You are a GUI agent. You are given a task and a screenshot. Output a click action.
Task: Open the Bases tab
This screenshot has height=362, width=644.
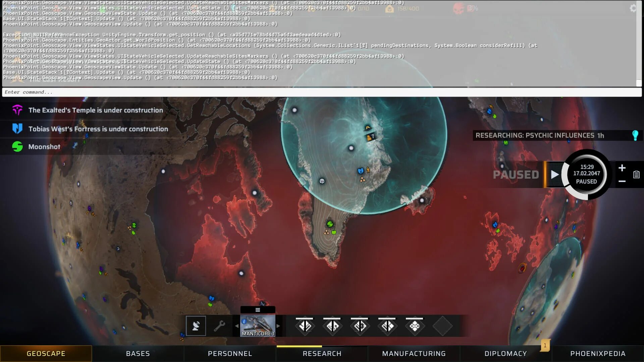138,354
